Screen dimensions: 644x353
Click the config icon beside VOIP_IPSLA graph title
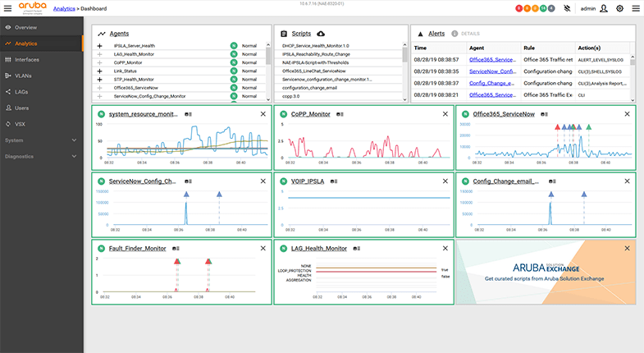click(x=334, y=181)
